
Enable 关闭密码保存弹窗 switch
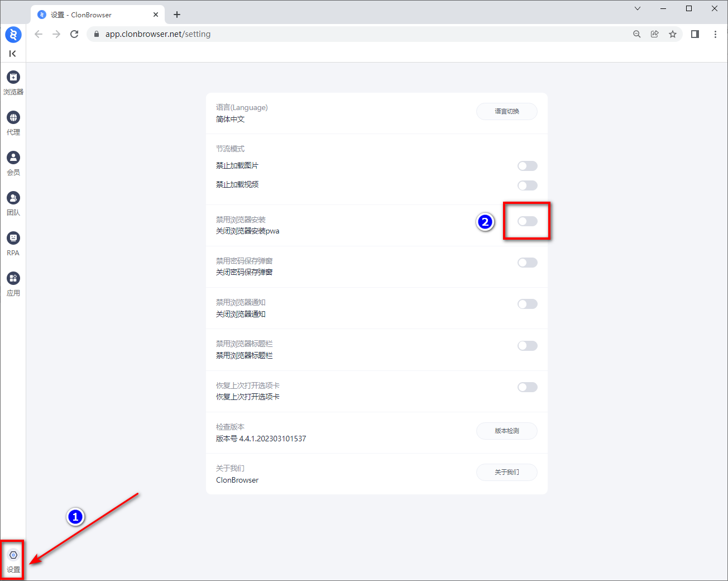(x=527, y=263)
